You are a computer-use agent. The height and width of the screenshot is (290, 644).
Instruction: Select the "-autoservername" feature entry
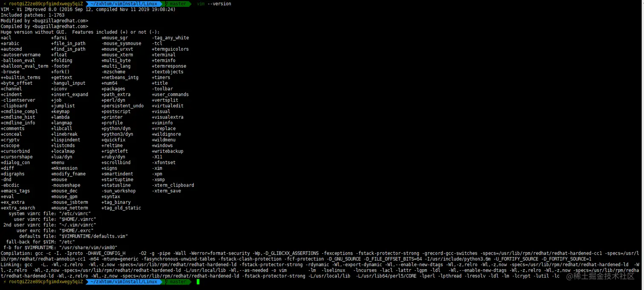click(21, 55)
